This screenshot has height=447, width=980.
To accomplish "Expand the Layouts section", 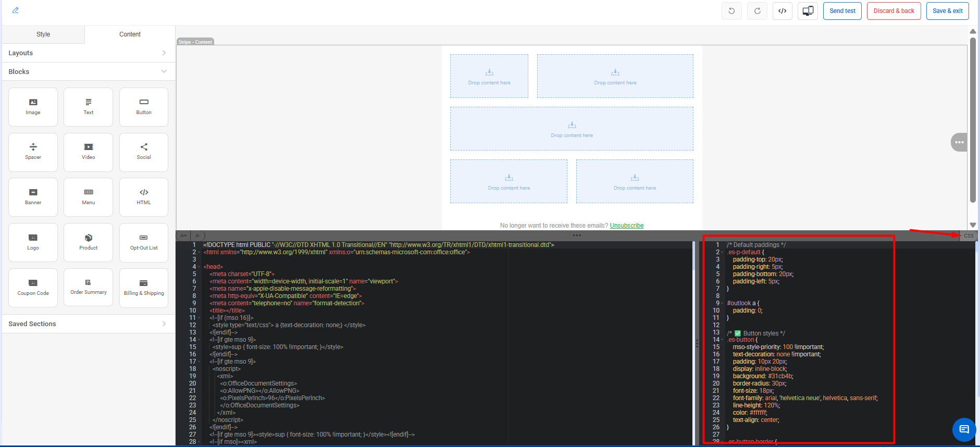I will [88, 53].
